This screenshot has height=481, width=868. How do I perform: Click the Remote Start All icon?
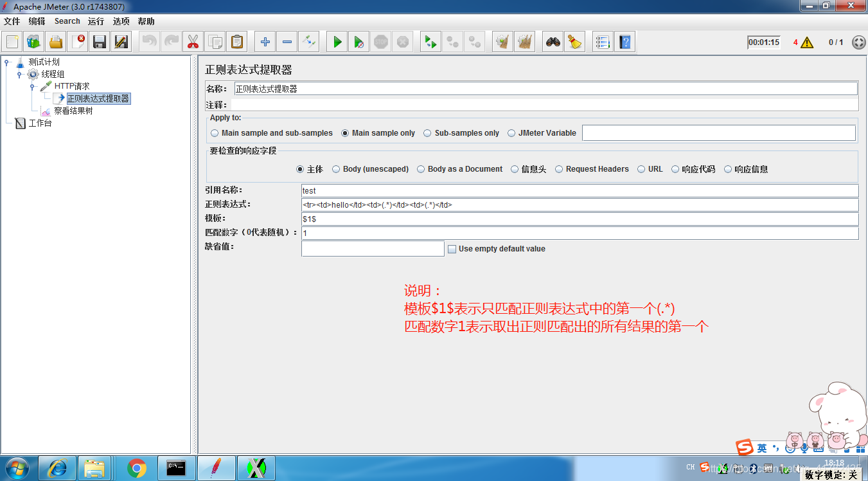[x=431, y=42]
